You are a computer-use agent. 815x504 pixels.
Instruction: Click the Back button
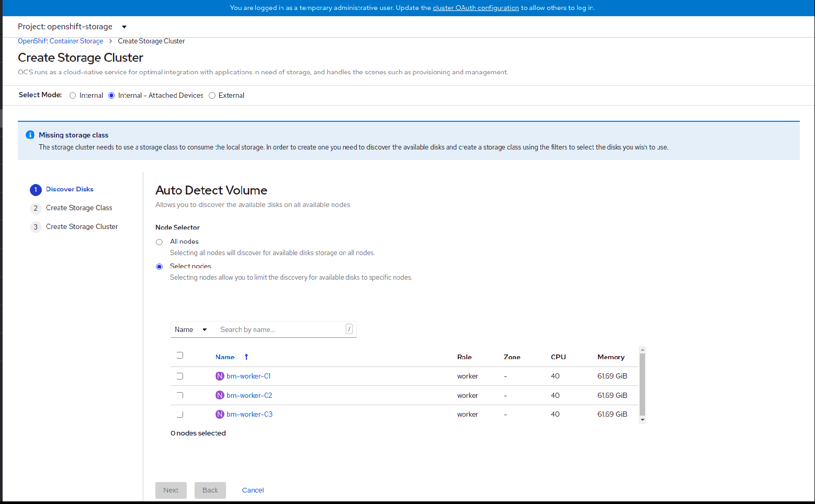210,490
